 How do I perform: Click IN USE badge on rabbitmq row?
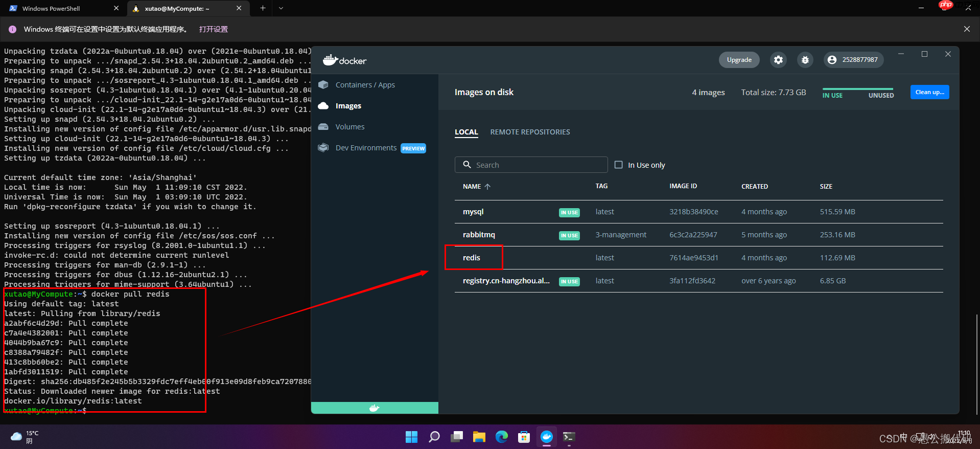pyautogui.click(x=569, y=235)
